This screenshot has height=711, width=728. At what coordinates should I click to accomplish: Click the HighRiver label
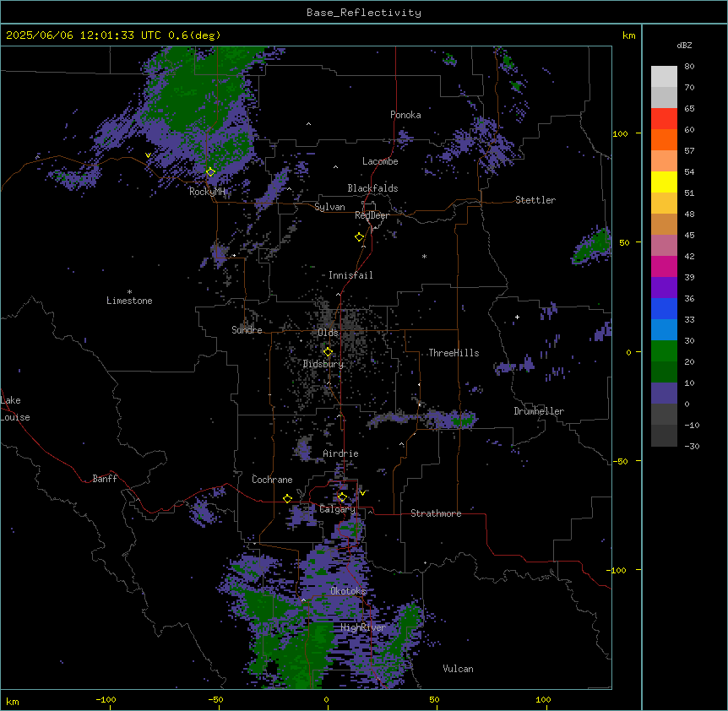point(363,627)
